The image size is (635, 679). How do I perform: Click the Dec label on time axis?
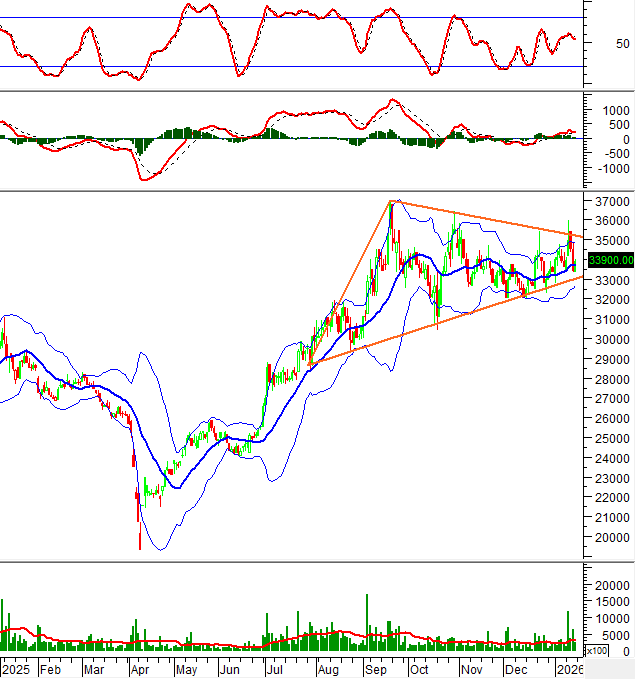pos(517,667)
